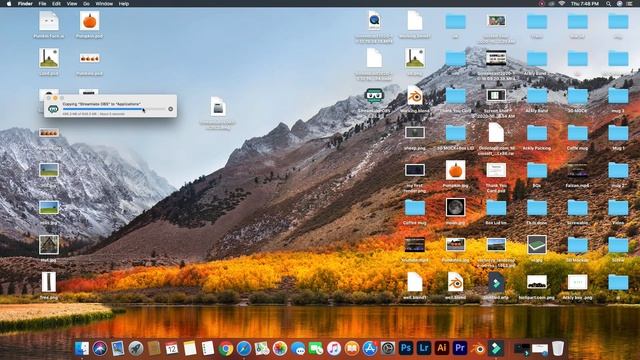Launch Siri from the Dock
Image resolution: width=640 pixels, height=360 pixels.
click(100, 349)
